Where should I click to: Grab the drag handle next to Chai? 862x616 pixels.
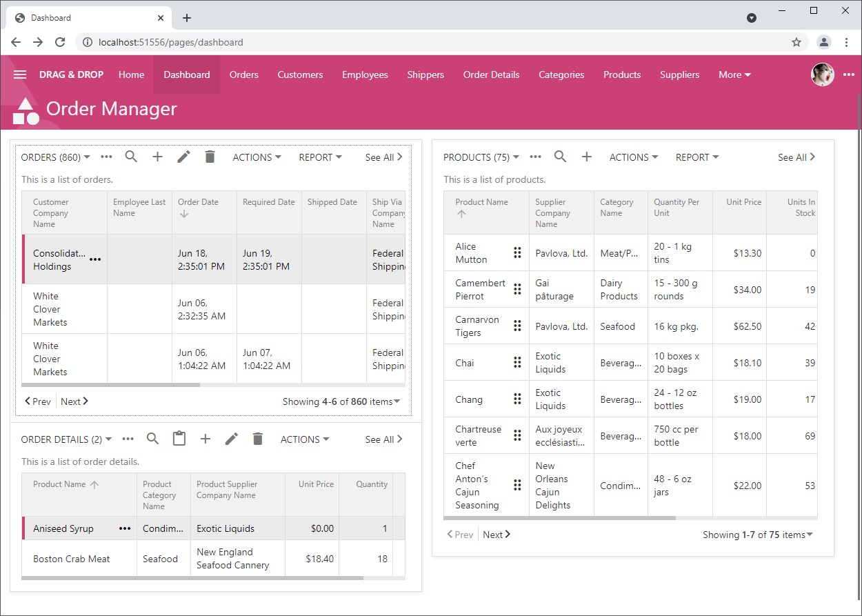518,362
